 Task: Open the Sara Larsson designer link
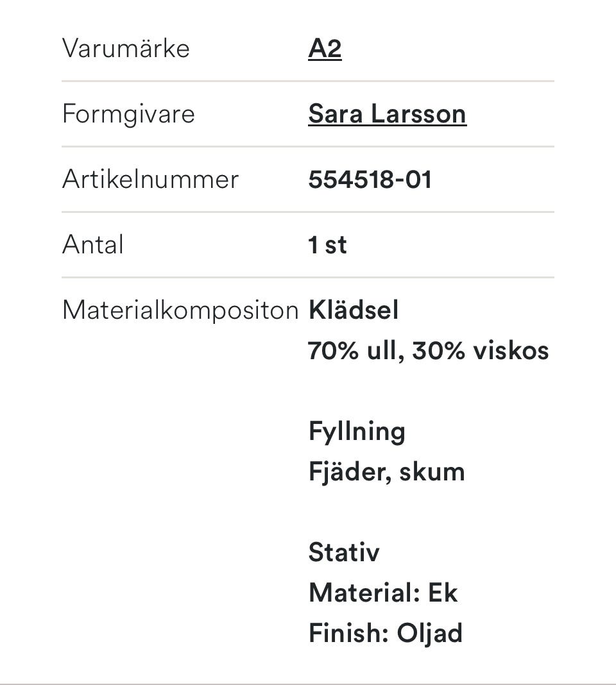point(387,114)
